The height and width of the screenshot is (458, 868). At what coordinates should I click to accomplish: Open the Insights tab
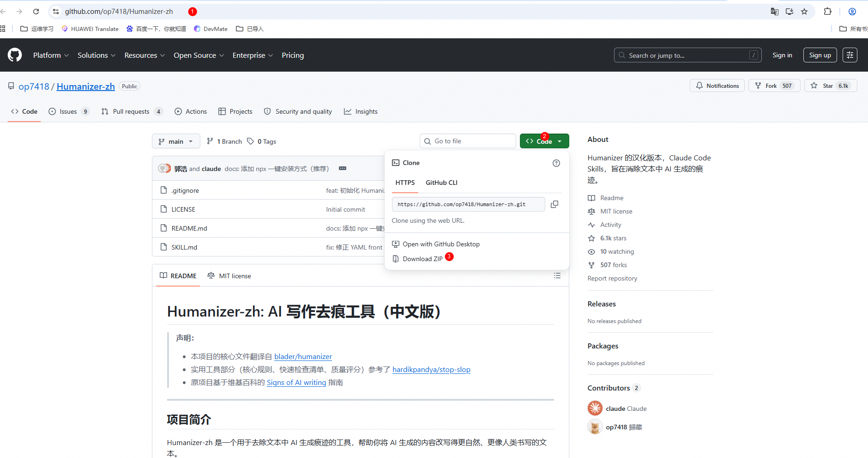point(361,111)
